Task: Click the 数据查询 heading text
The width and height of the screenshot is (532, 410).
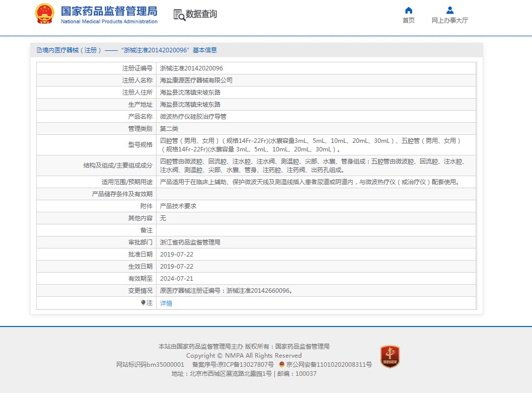Action: pyautogui.click(x=201, y=14)
